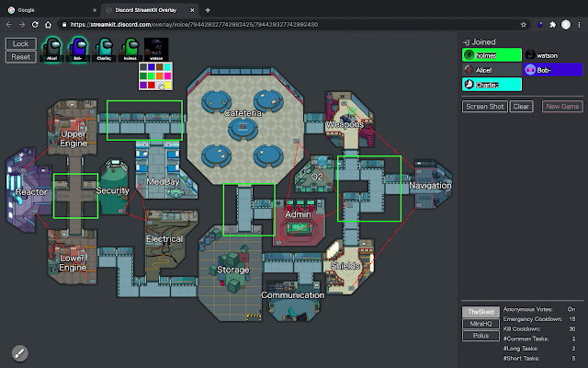Switch to the Google tab
Screen dimensions: 588x368
51,8
